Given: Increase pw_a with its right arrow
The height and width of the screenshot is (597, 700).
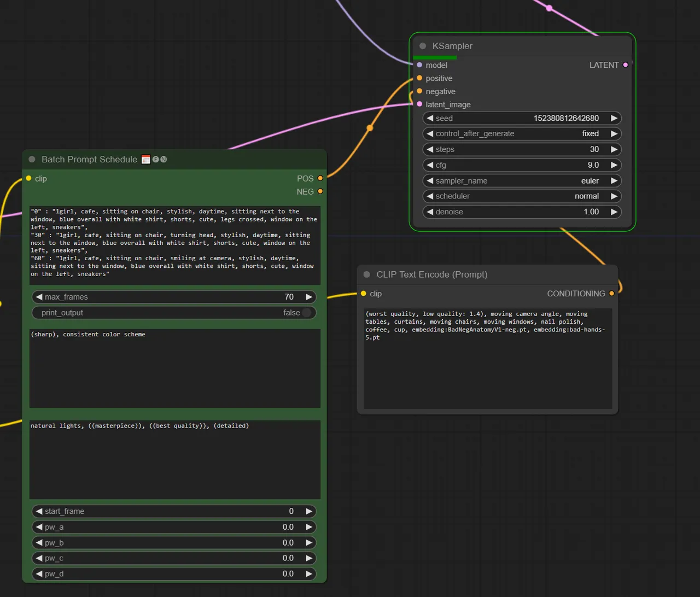Looking at the screenshot, I should (309, 527).
